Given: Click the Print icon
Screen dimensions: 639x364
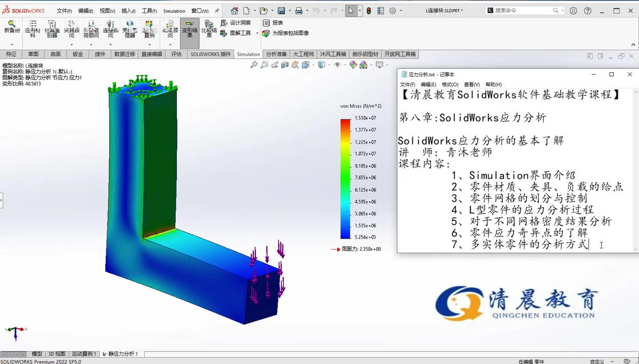Looking at the screenshot, I should 299,11.
